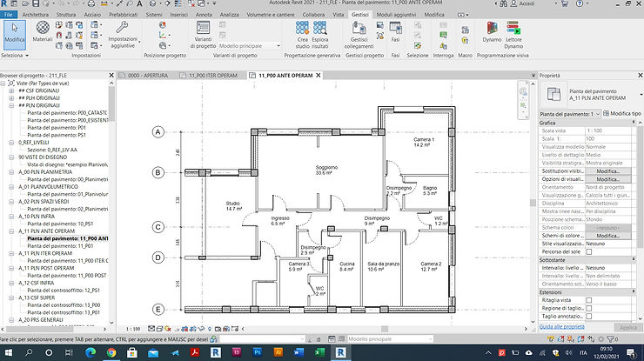The height and width of the screenshot is (361, 644).
Task: Expand the ## PLH ORIGINALI tree node
Action: [11, 98]
